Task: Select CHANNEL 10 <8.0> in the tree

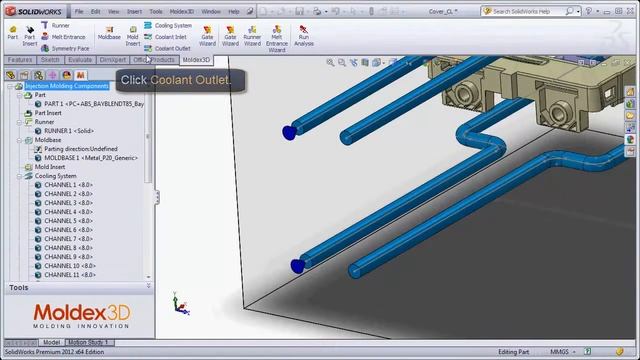Action: coord(65,266)
